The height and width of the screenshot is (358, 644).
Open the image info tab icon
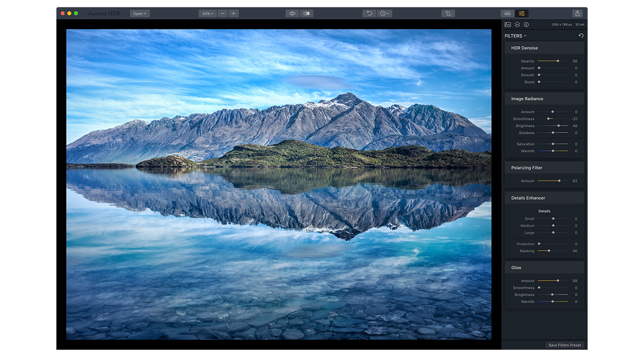pos(526,25)
